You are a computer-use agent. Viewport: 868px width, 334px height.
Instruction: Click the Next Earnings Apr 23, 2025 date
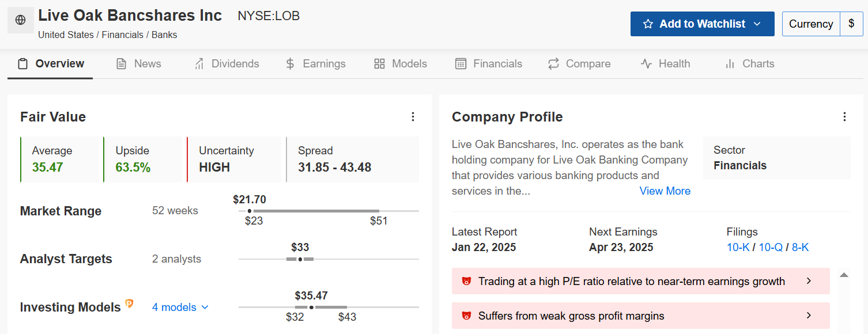point(621,248)
